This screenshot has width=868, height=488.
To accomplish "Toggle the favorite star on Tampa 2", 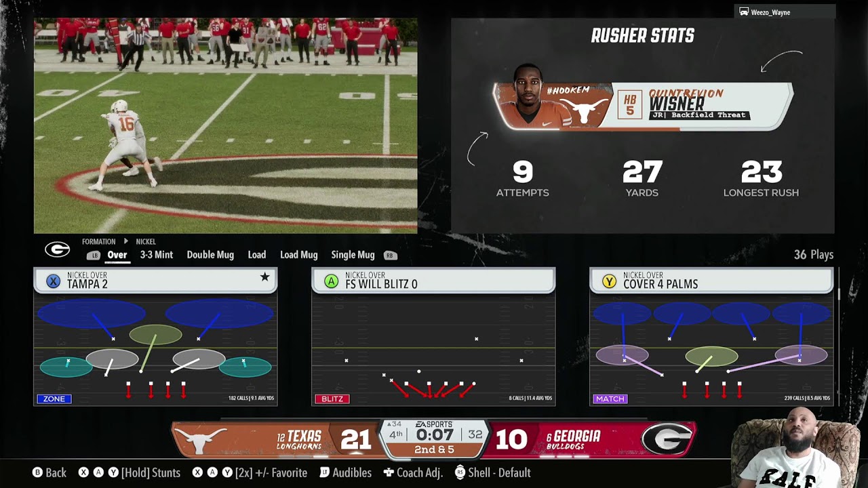I will coord(264,277).
